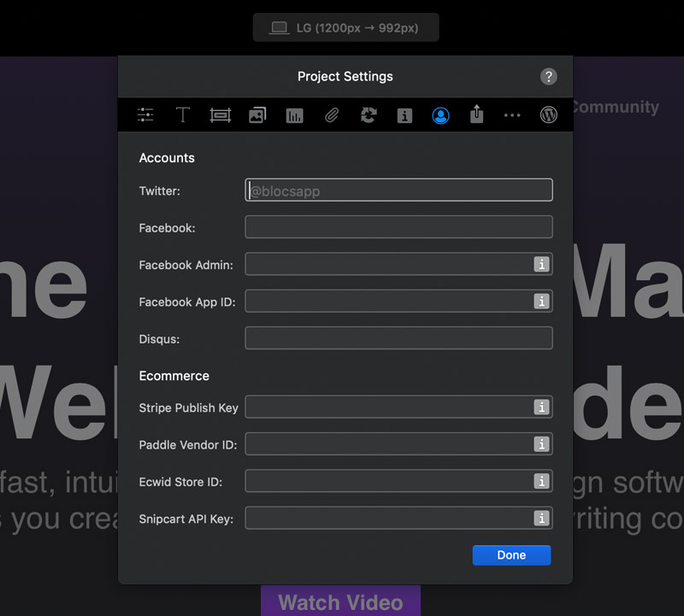Open the info settings tab in toolbar
Viewport: 684px width, 616px height.
[404, 115]
